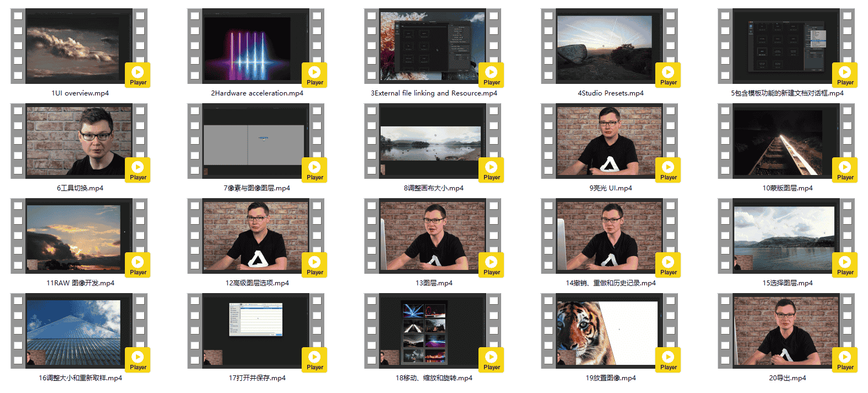
Task: Click the file name 18移动、缩放和旋转.mp4
Action: (434, 378)
